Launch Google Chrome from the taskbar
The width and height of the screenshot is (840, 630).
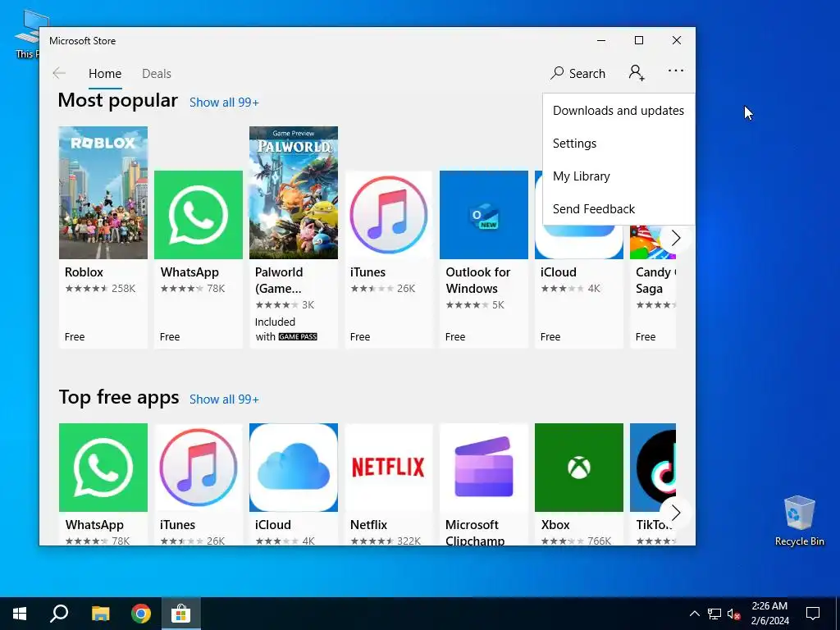coord(141,614)
